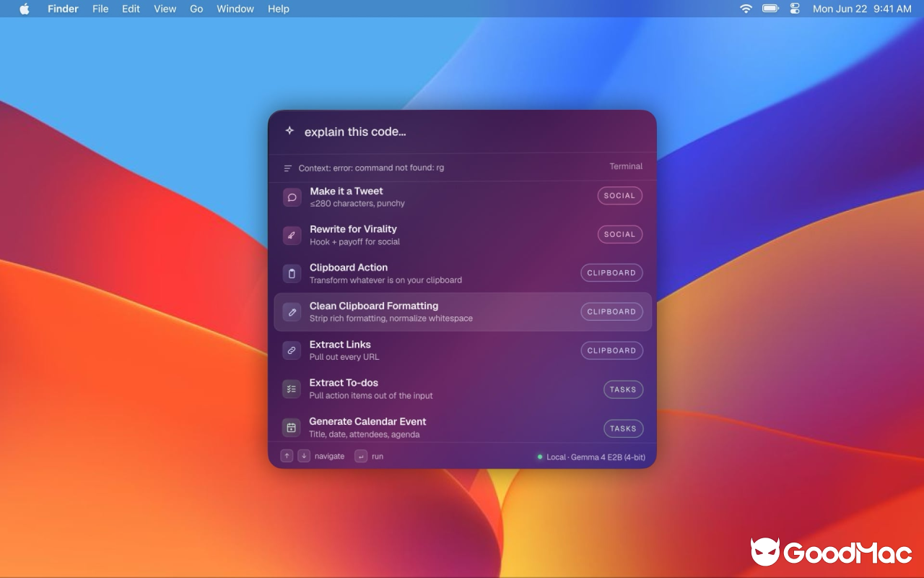Click TASKS tag on Generate Calendar Event
Viewport: 924px width, 578px height.
623,428
